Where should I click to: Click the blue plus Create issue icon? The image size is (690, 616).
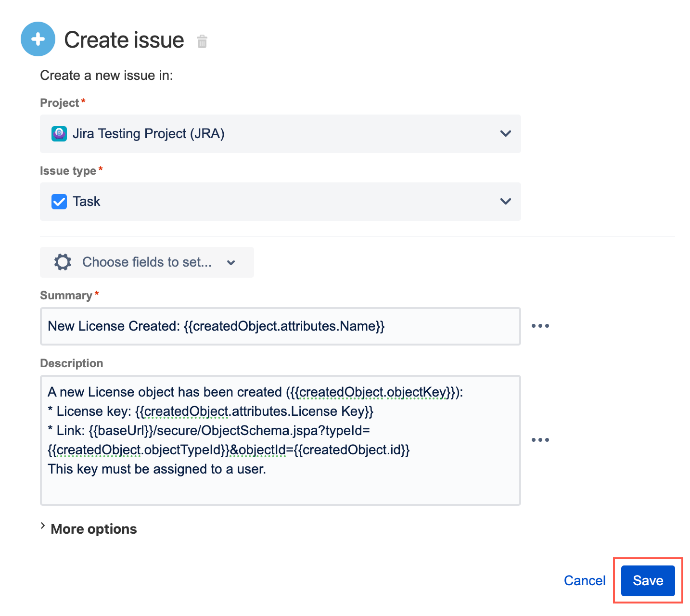pos(38,39)
